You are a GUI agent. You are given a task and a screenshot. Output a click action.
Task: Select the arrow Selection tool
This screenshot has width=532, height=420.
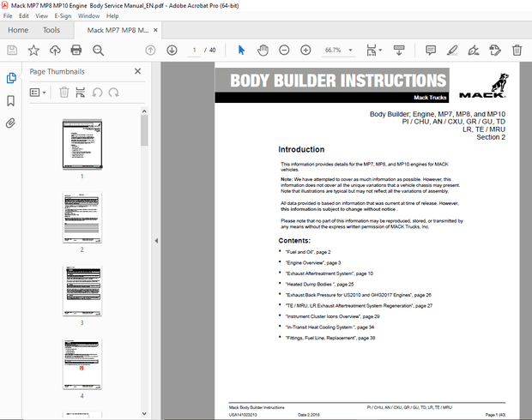(x=241, y=51)
